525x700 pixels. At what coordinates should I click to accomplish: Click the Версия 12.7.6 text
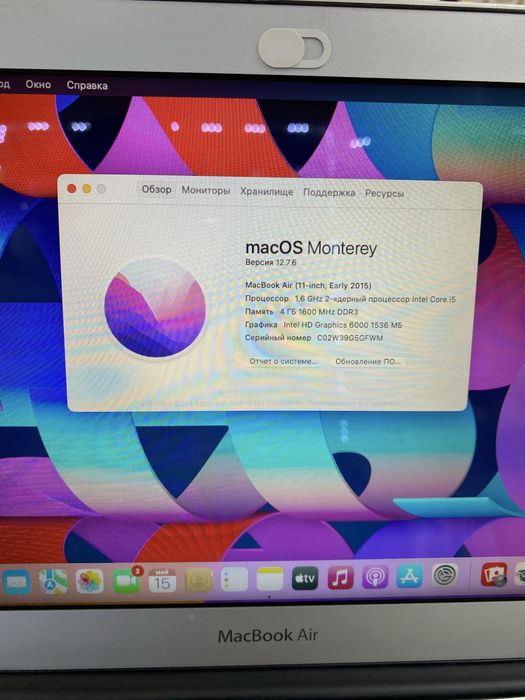271,262
